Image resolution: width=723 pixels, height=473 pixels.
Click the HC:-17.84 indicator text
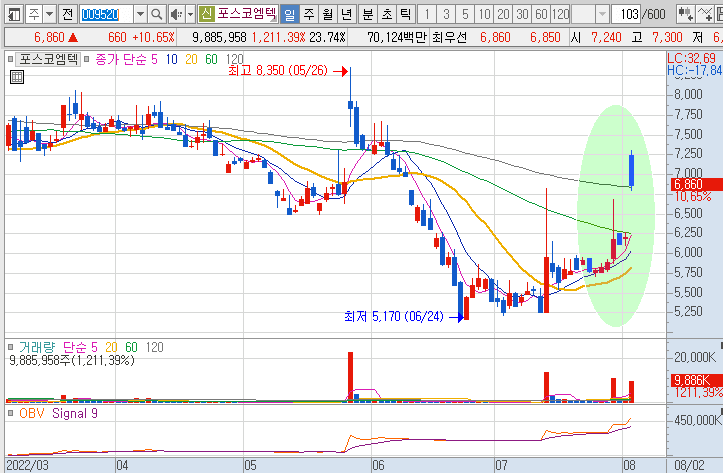(x=694, y=70)
